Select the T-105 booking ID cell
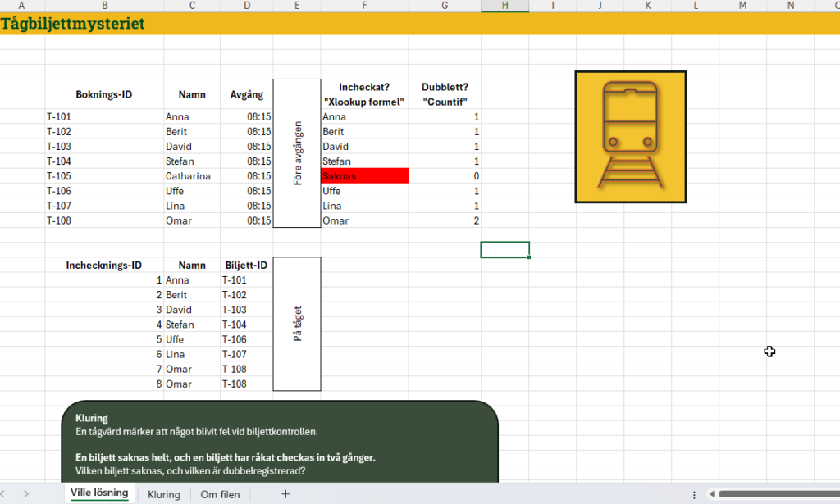Image resolution: width=840 pixels, height=504 pixels. click(104, 176)
